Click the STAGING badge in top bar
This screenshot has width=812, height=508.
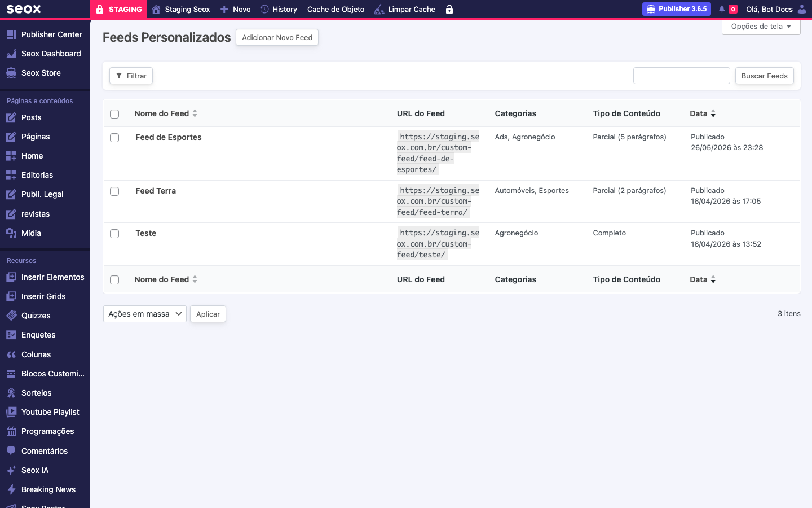[x=118, y=9]
